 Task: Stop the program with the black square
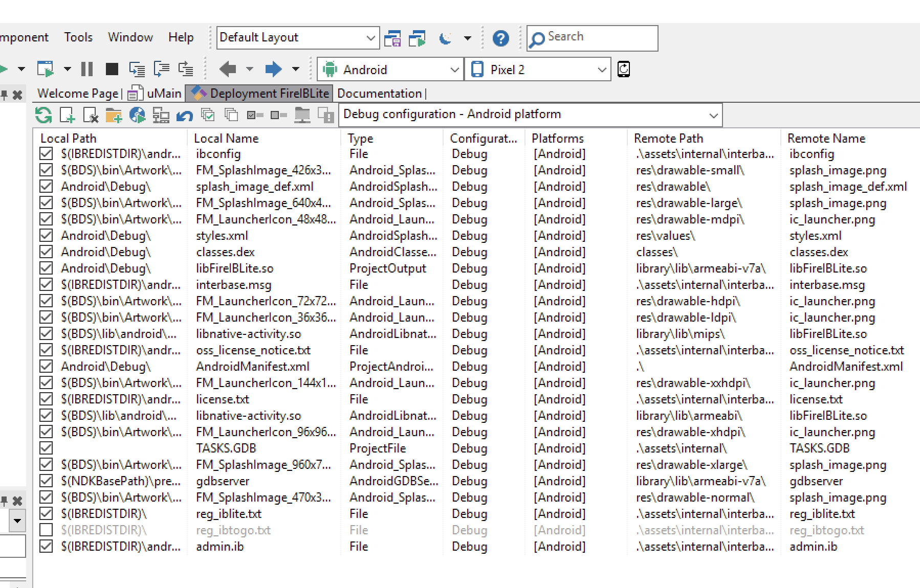tap(112, 69)
